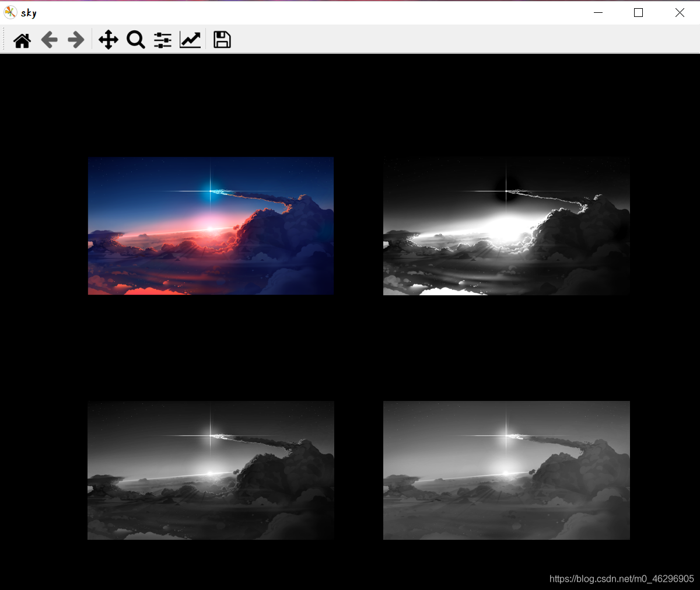Screen dimensions: 700x590
Task: Select the high-contrast grayscale sky image
Action: [506, 226]
